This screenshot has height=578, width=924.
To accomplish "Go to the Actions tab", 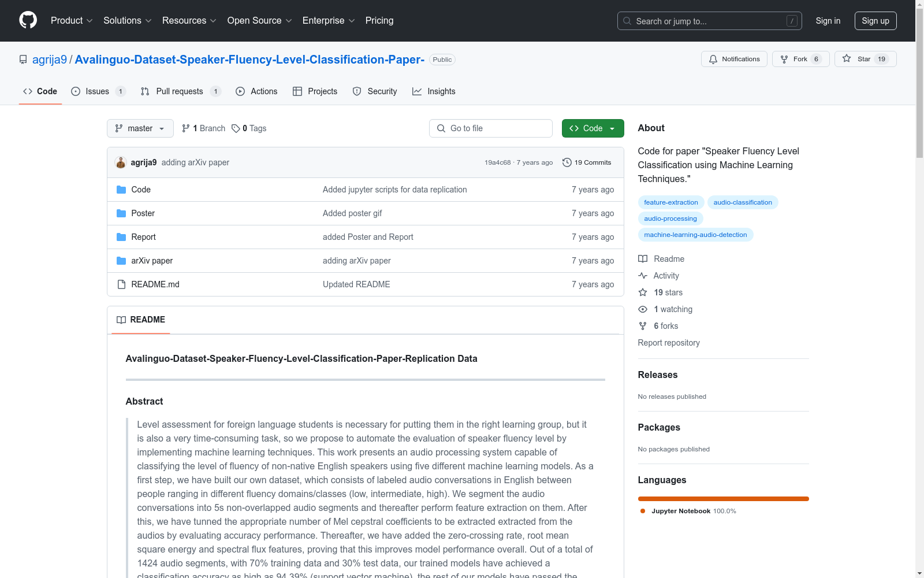I will 256,91.
